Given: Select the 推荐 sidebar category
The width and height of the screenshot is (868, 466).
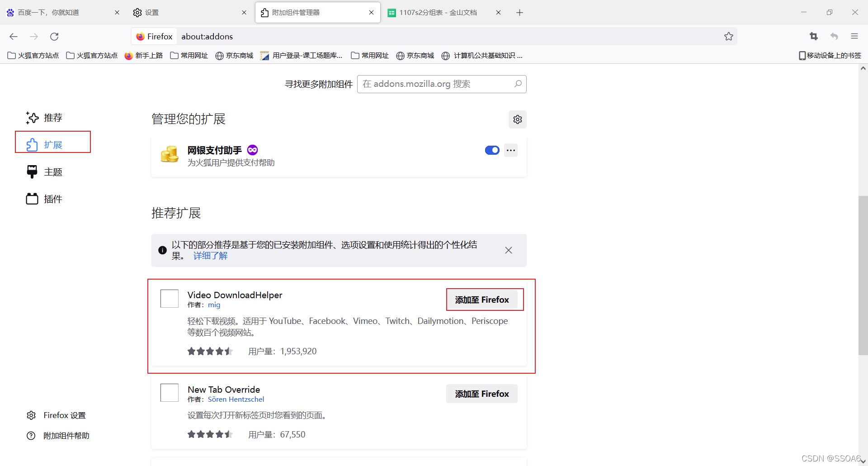Looking at the screenshot, I should pyautogui.click(x=44, y=118).
